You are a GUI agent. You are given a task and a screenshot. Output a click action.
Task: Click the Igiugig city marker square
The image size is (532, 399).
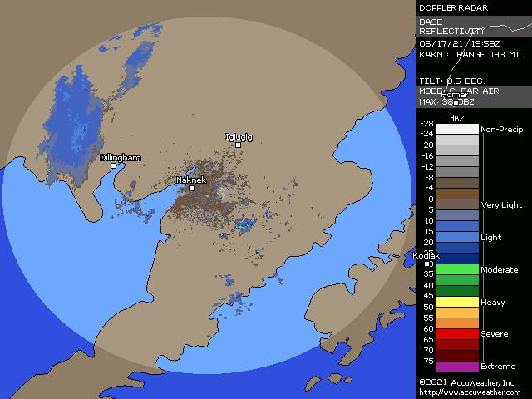click(x=238, y=145)
